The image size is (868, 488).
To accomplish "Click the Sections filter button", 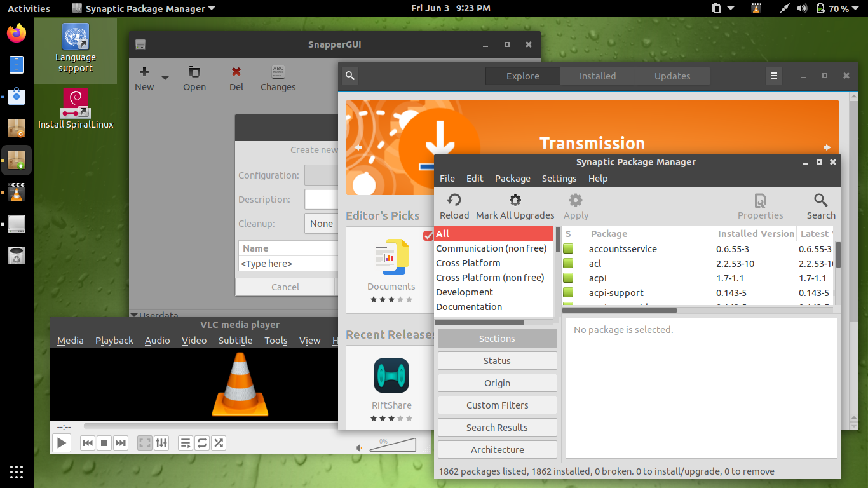I will (x=497, y=339).
